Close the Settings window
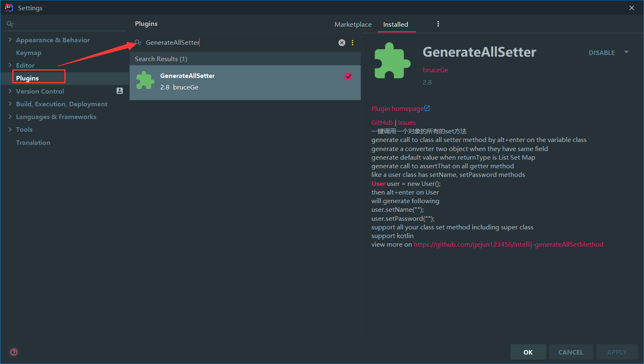 point(632,8)
